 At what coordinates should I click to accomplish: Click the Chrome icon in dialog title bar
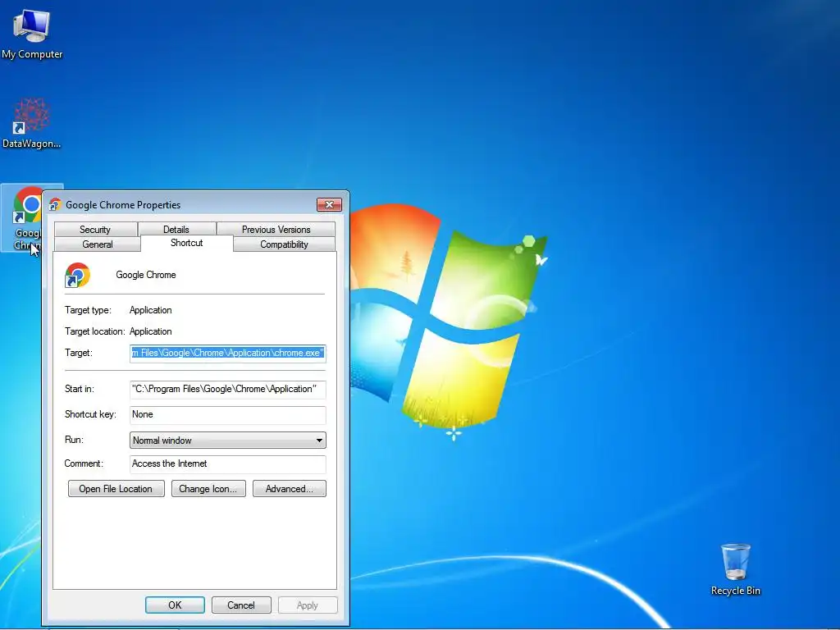tap(55, 204)
